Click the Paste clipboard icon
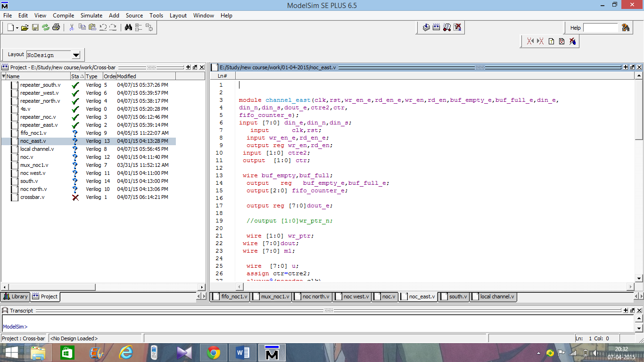Image resolution: width=644 pixels, height=362 pixels. tap(92, 28)
